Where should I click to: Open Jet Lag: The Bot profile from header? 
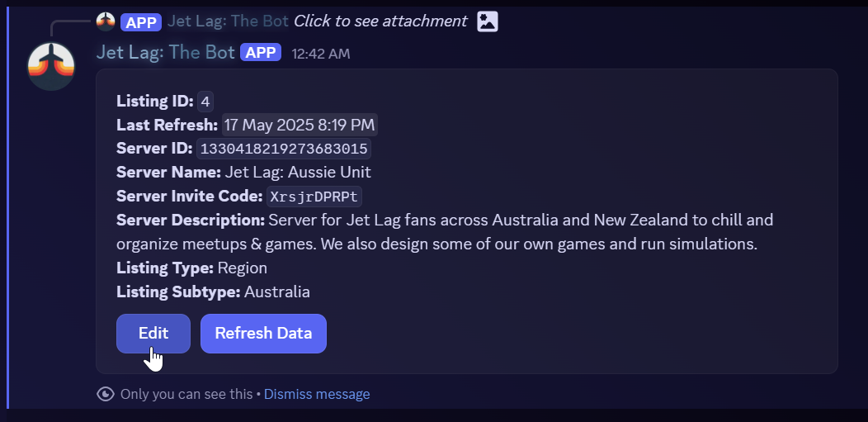coord(165,53)
